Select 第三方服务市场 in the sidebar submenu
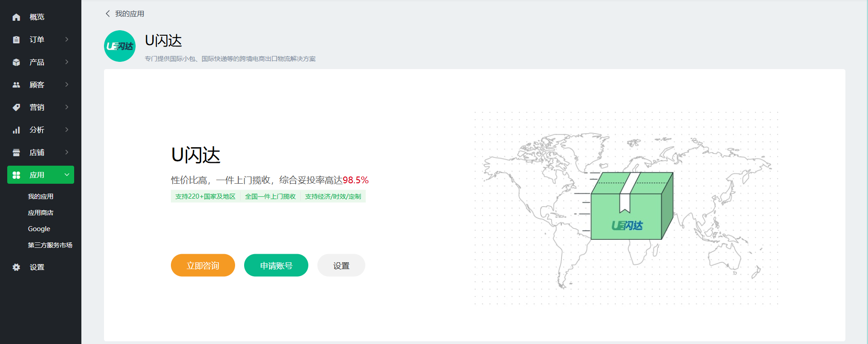This screenshot has height=344, width=868. (50, 245)
